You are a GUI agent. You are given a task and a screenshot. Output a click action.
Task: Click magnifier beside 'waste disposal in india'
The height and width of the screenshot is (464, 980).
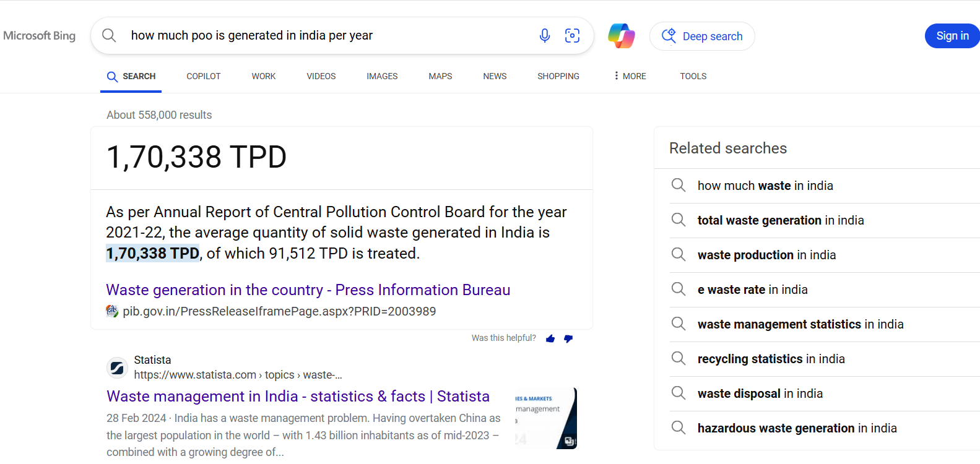(679, 393)
